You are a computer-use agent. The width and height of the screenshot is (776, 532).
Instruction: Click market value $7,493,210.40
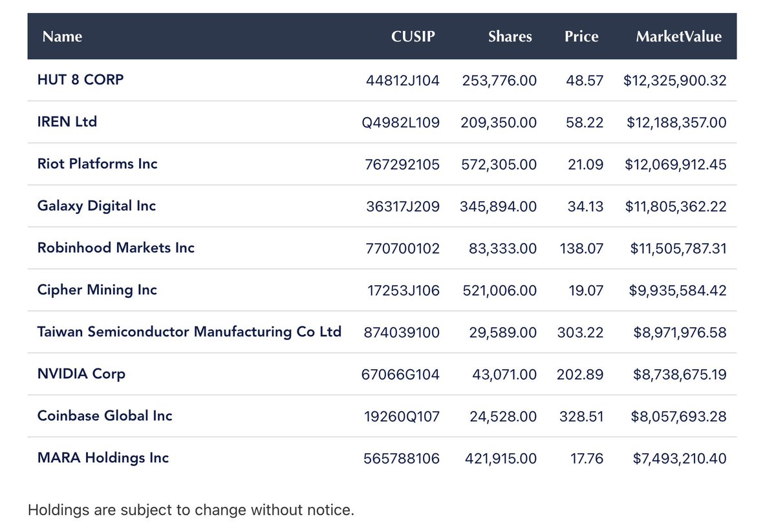tap(680, 459)
